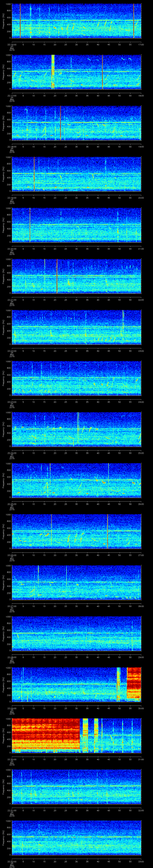Open the spectrogram panel starting at 22:30:00

point(76,735)
